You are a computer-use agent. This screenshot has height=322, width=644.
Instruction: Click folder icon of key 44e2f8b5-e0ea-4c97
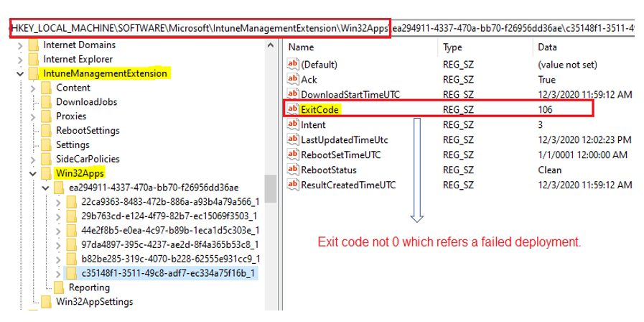click(x=72, y=230)
